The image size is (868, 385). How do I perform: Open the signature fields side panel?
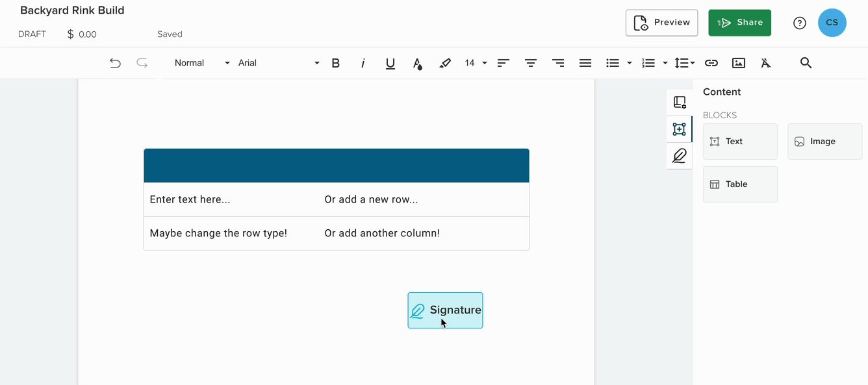pos(680,156)
